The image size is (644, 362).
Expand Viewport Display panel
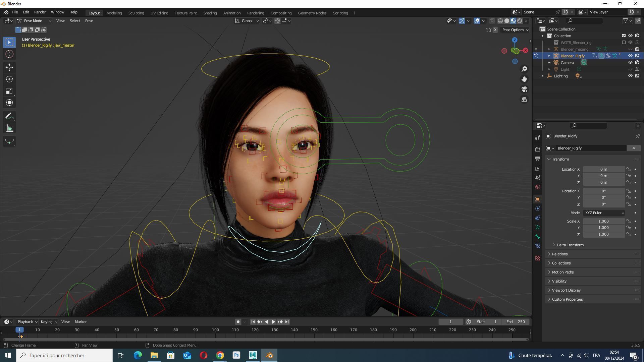(x=566, y=290)
